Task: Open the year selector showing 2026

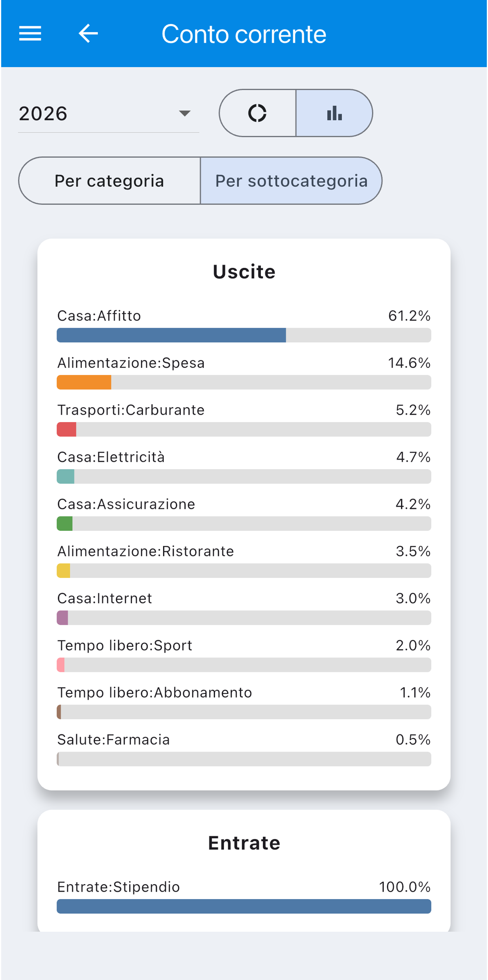Action: click(x=108, y=113)
